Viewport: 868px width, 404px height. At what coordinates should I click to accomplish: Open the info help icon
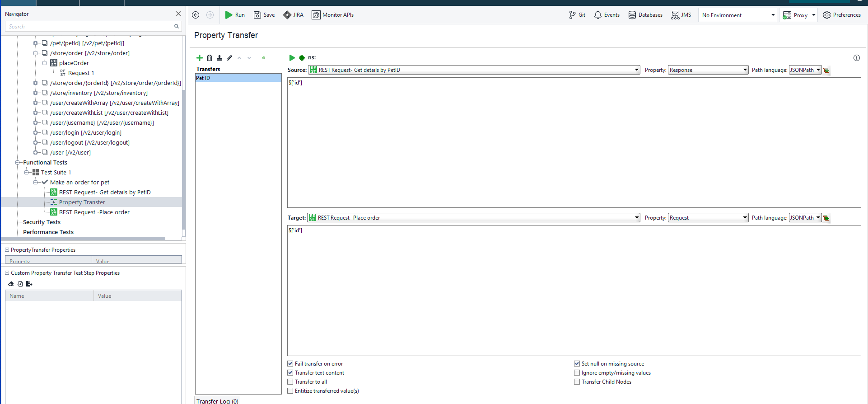857,58
